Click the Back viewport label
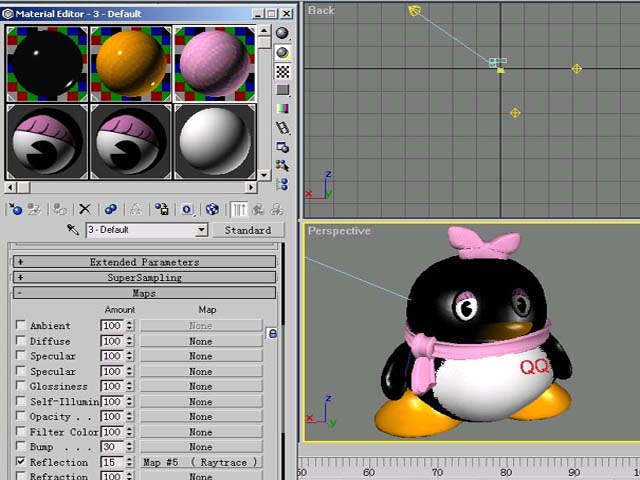The height and width of the screenshot is (480, 640). (321, 10)
